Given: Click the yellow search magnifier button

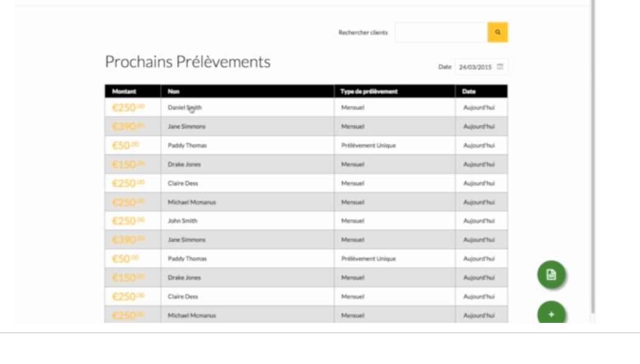Looking at the screenshot, I should pyautogui.click(x=497, y=32).
